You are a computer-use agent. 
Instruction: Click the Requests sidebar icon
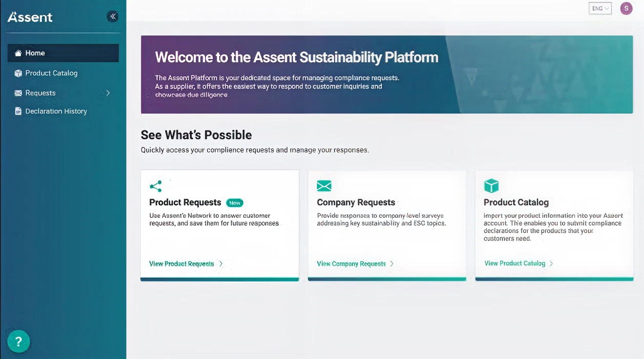17,93
